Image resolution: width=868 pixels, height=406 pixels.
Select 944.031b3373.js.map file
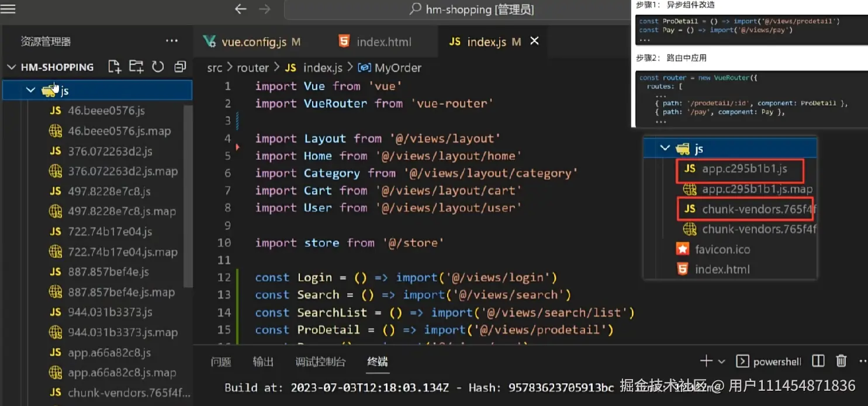click(113, 332)
